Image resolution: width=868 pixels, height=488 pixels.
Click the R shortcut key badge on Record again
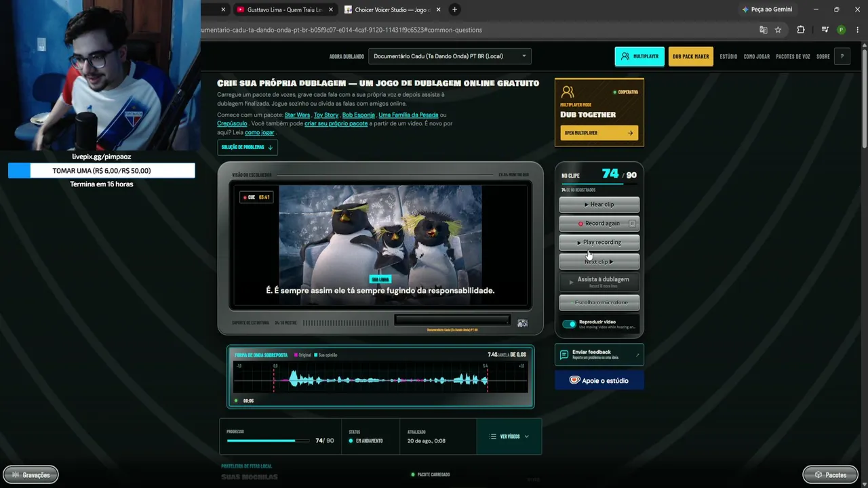(632, 223)
